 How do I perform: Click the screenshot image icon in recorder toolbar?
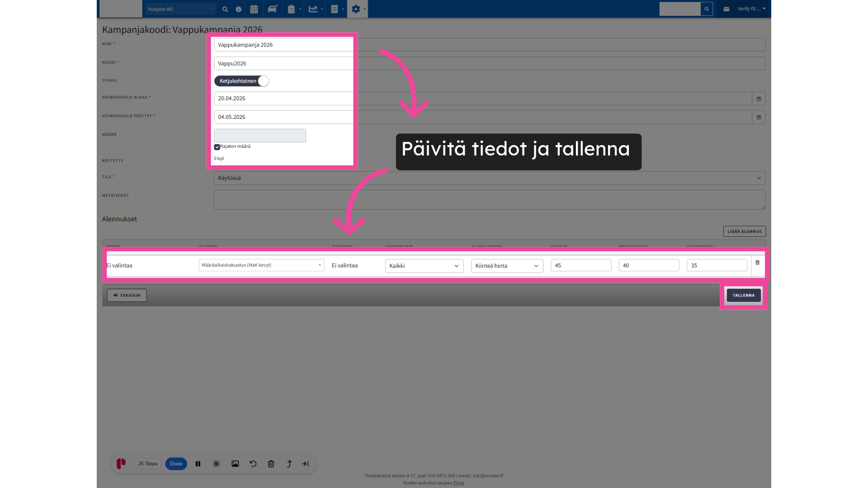235,464
